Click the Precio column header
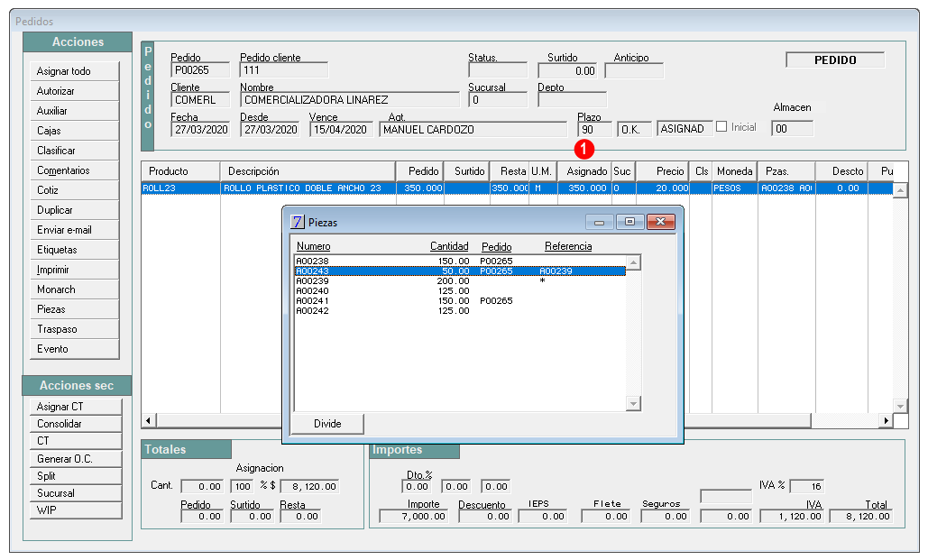This screenshot has width=928, height=560. tap(663, 171)
